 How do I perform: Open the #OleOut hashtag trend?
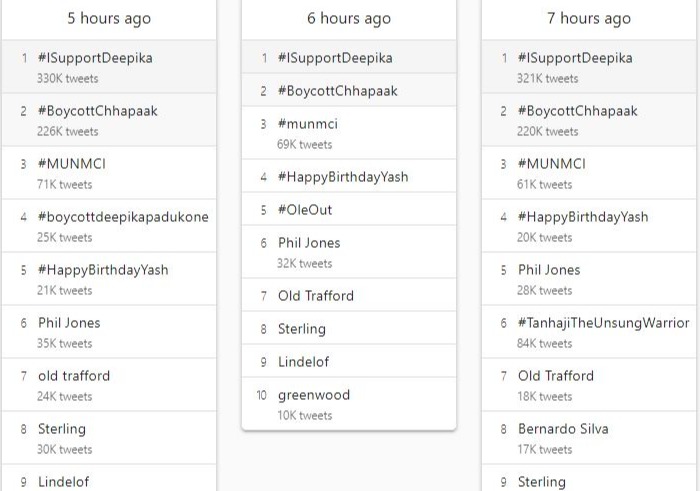(x=305, y=210)
